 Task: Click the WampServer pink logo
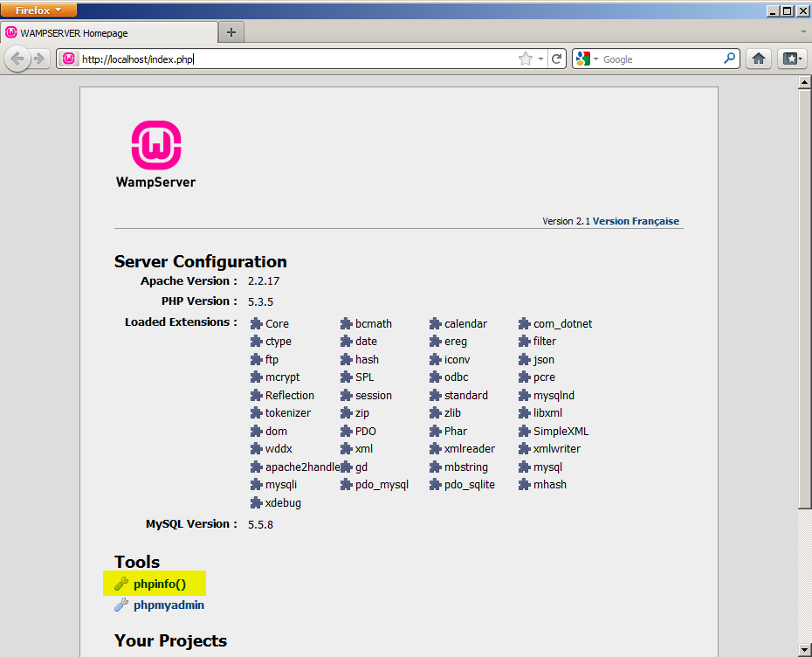point(156,145)
